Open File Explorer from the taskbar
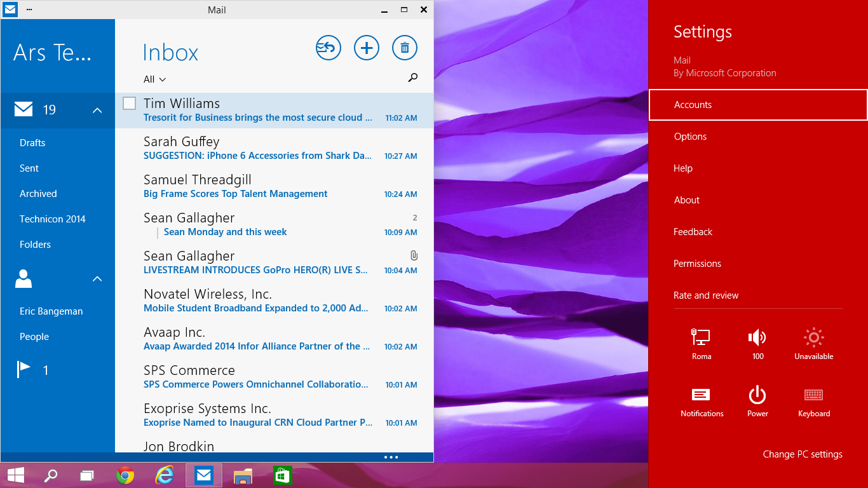Screen dimensions: 868x488 coord(243,475)
